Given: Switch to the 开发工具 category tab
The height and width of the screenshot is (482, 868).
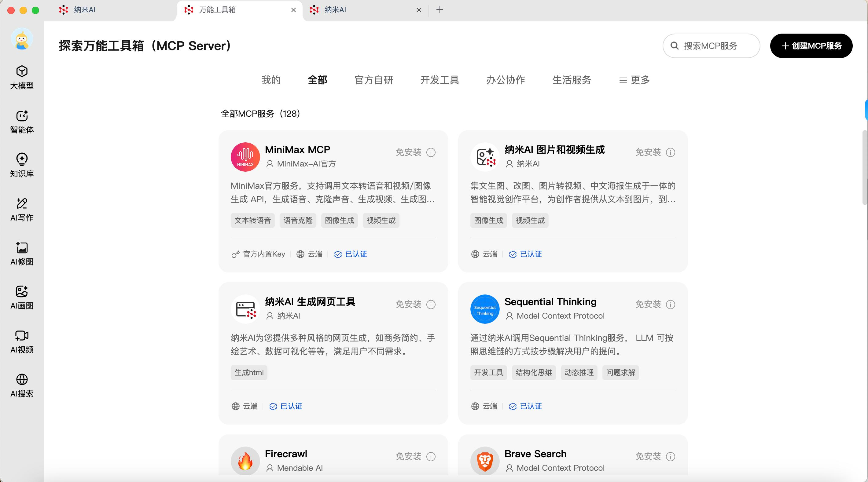Looking at the screenshot, I should point(440,80).
